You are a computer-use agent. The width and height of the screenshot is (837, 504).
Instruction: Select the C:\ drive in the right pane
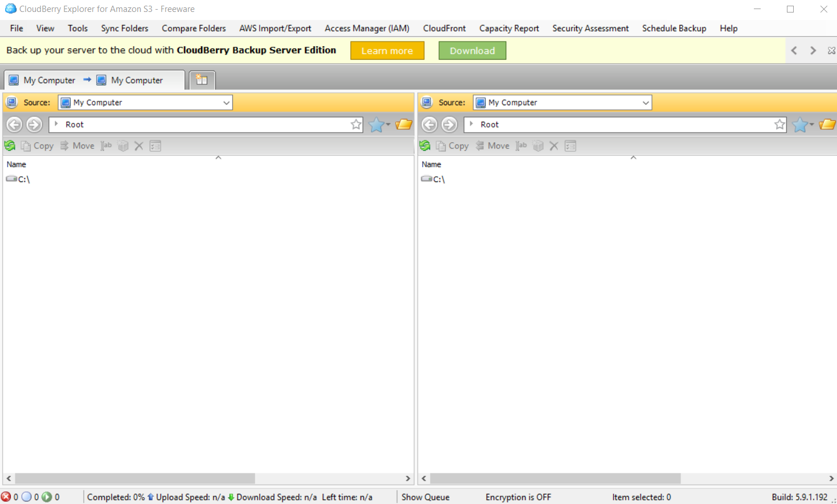pyautogui.click(x=433, y=179)
